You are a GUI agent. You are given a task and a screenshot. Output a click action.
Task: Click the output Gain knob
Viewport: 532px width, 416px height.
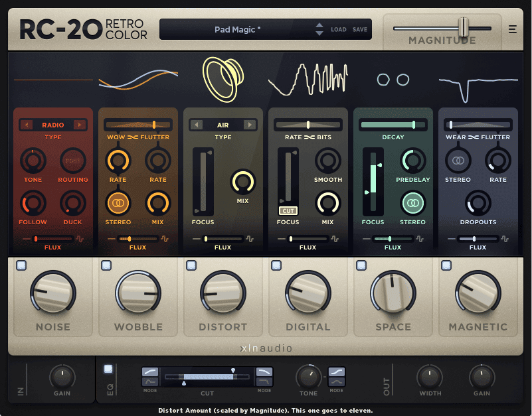point(482,376)
